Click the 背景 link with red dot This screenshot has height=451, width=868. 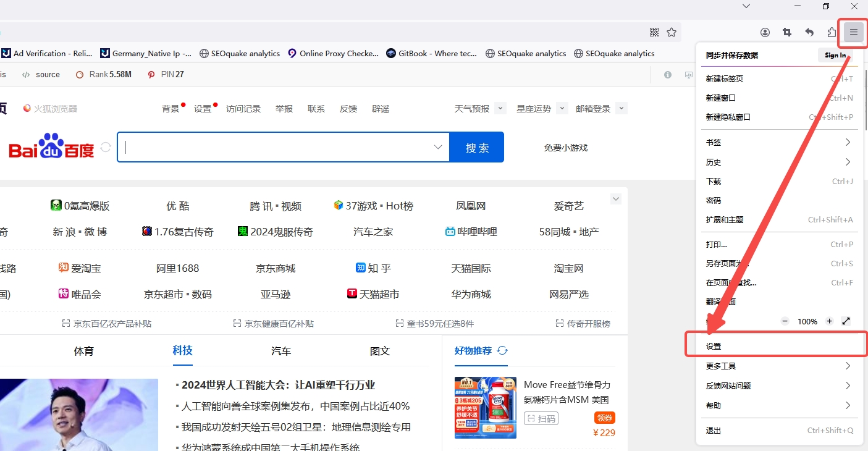click(171, 109)
